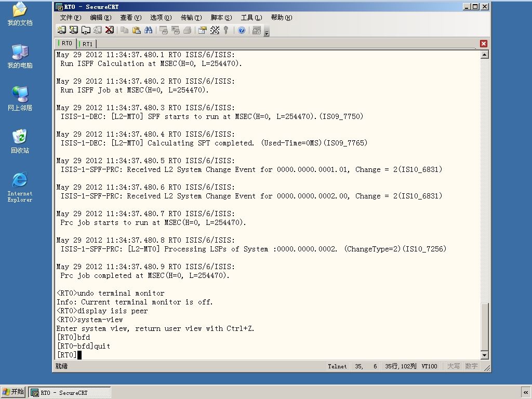Click the 'undo terminal monitor' command line
The width and height of the screenshot is (532, 399).
point(110,293)
